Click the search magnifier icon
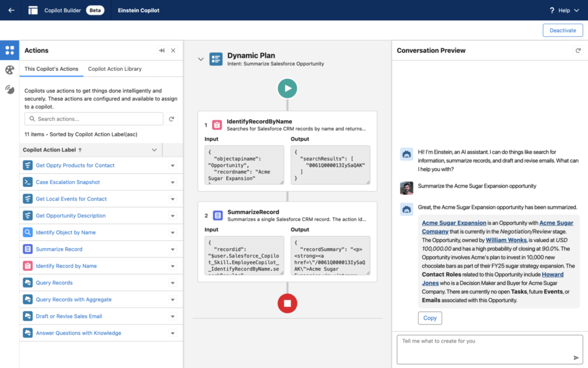The image size is (588, 368). [x=32, y=118]
